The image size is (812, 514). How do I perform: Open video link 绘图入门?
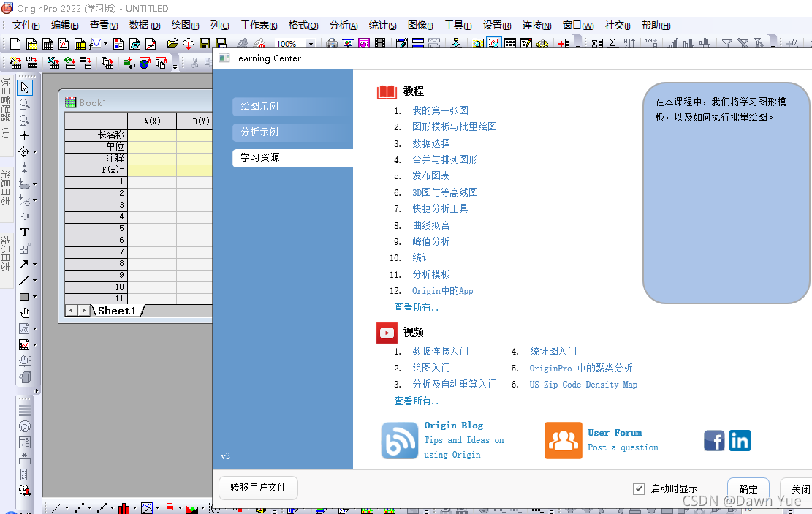[x=431, y=368]
